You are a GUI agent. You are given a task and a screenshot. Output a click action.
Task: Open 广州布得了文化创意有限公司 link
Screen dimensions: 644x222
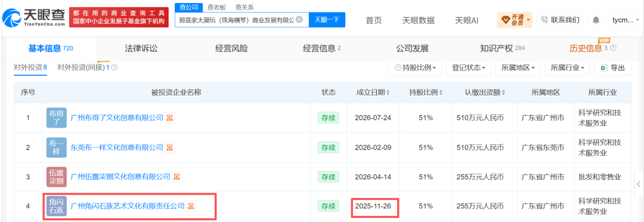click(x=117, y=118)
